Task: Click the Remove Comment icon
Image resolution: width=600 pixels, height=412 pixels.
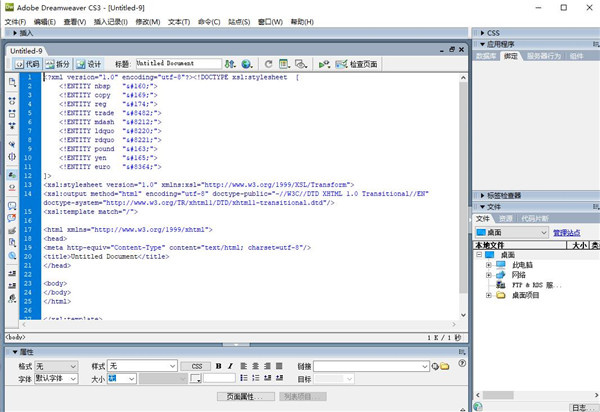Action: [x=12, y=218]
